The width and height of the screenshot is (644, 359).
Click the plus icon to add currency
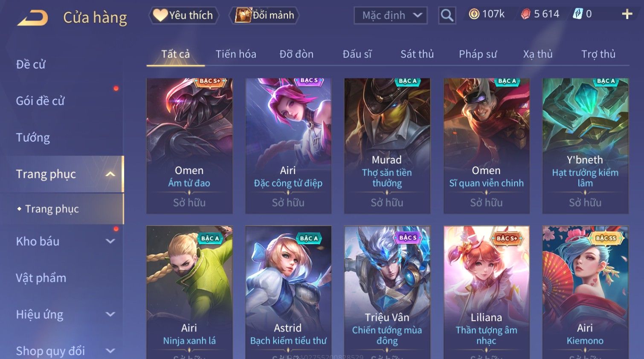(x=627, y=14)
